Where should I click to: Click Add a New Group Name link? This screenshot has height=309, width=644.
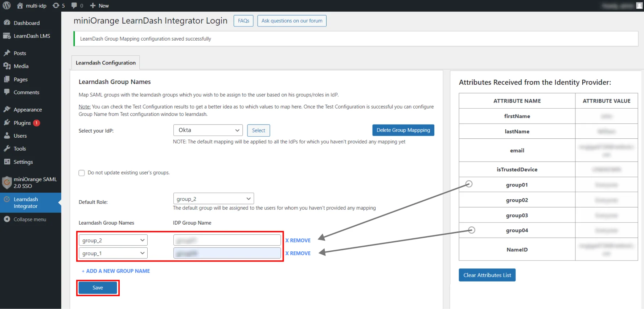click(x=116, y=271)
